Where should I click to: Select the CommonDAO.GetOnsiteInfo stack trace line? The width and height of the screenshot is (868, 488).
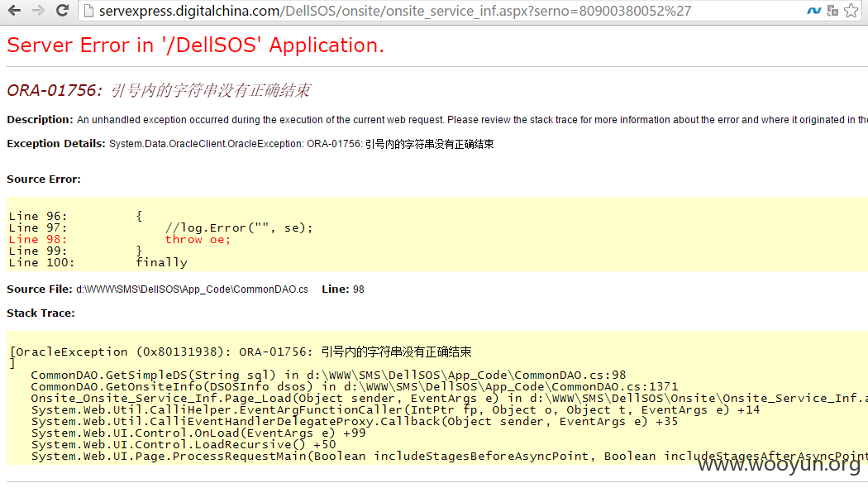pos(355,386)
